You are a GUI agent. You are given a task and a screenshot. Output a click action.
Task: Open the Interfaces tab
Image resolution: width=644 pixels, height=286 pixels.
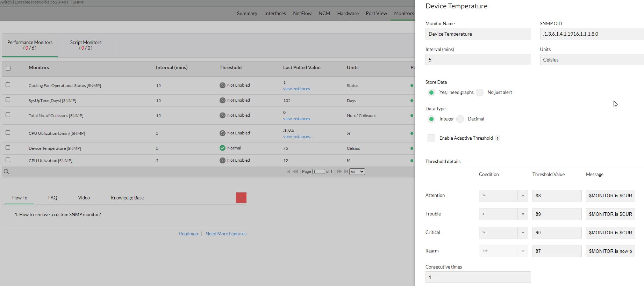(x=275, y=13)
